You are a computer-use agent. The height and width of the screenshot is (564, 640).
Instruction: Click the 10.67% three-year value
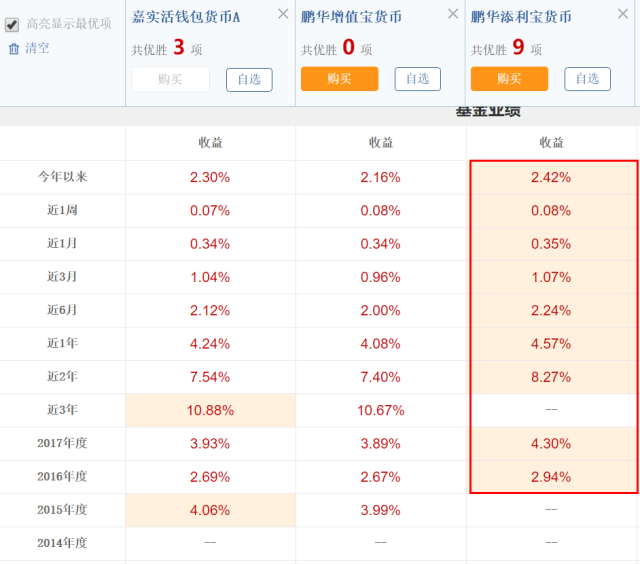pyautogui.click(x=380, y=411)
